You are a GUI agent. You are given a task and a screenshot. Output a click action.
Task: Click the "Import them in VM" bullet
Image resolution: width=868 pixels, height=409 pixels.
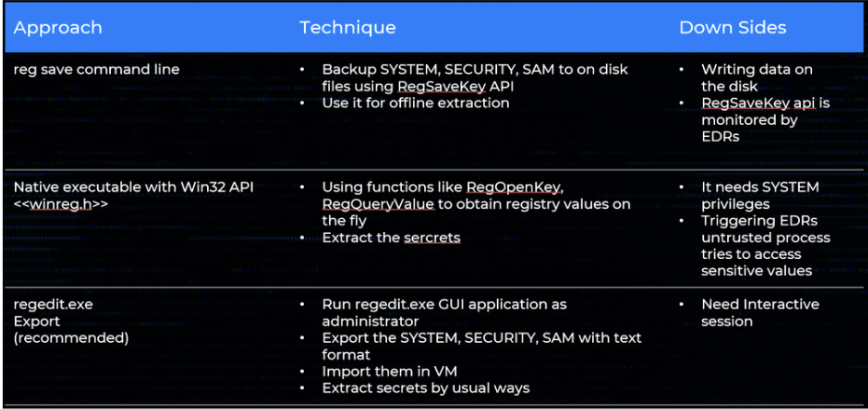tap(383, 371)
